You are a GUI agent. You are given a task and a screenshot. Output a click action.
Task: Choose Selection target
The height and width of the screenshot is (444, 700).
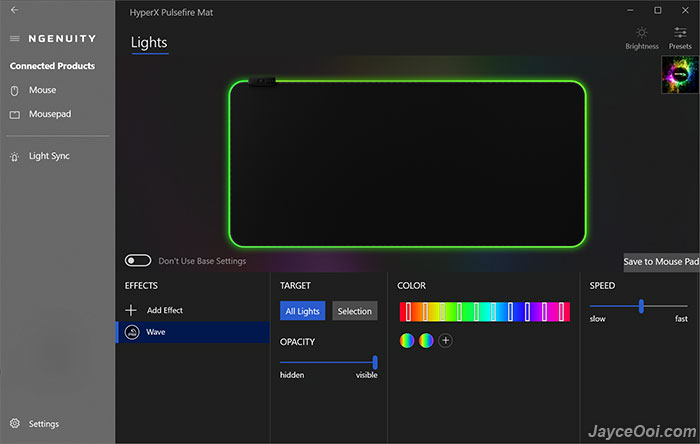pos(354,311)
